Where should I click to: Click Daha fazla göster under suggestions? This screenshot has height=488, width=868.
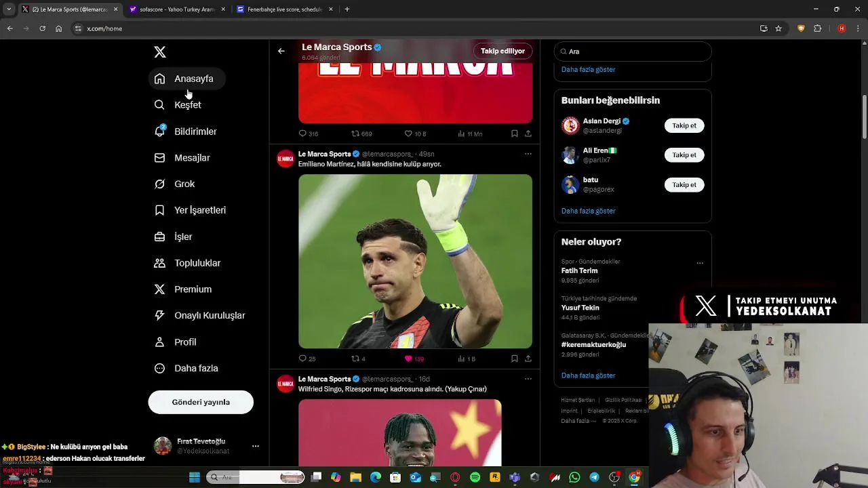point(588,211)
